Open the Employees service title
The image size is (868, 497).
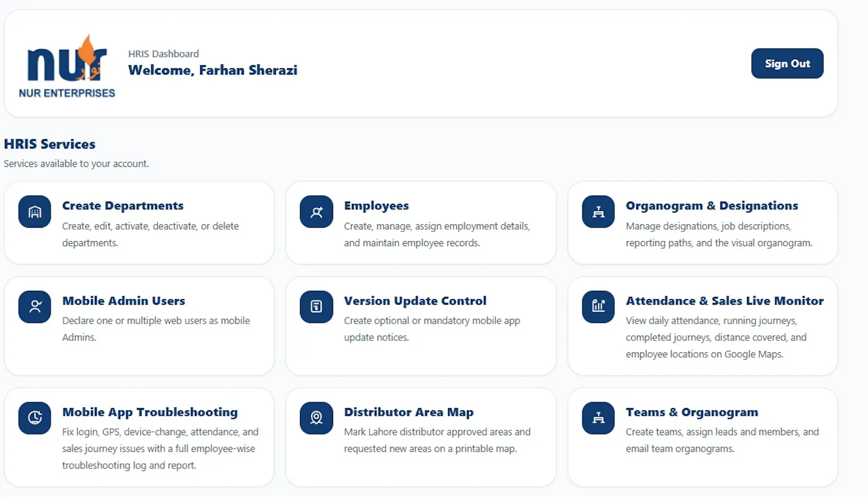(x=376, y=205)
